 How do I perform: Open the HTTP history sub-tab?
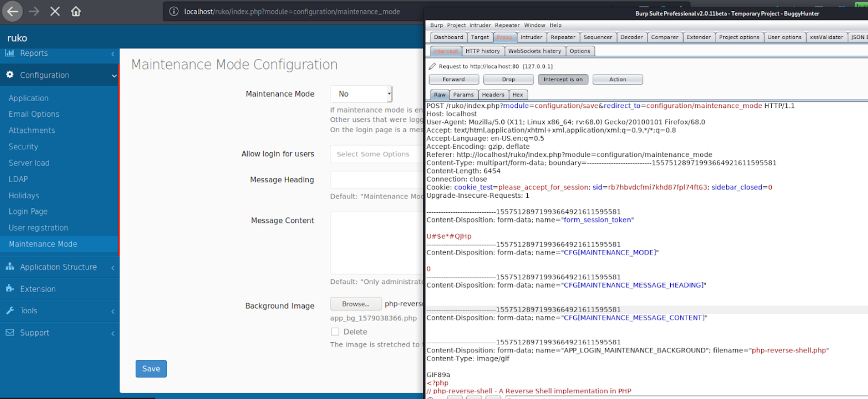click(483, 51)
